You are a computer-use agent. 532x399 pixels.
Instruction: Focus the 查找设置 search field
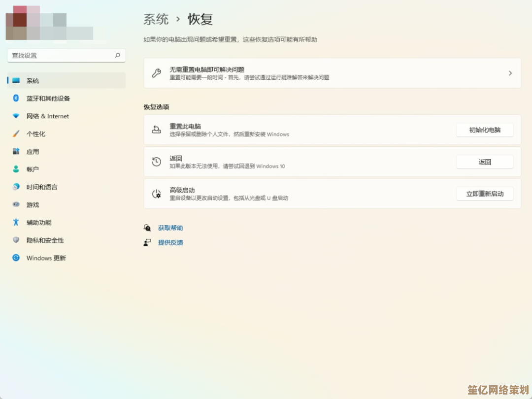(62, 56)
